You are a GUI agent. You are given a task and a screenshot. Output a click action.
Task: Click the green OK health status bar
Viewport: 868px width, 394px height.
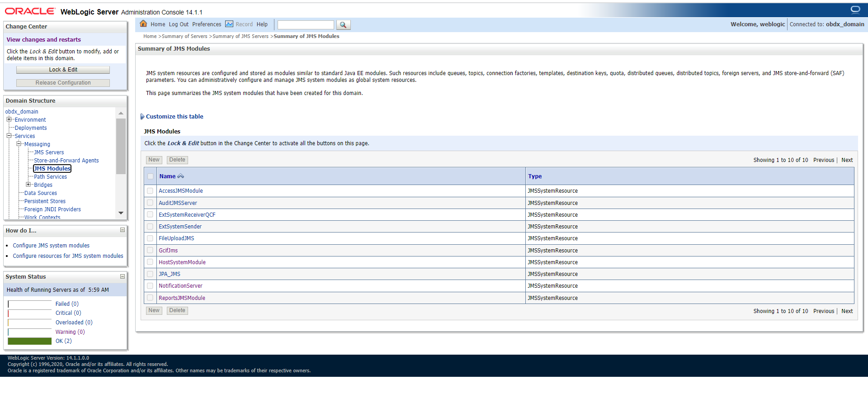(x=29, y=341)
